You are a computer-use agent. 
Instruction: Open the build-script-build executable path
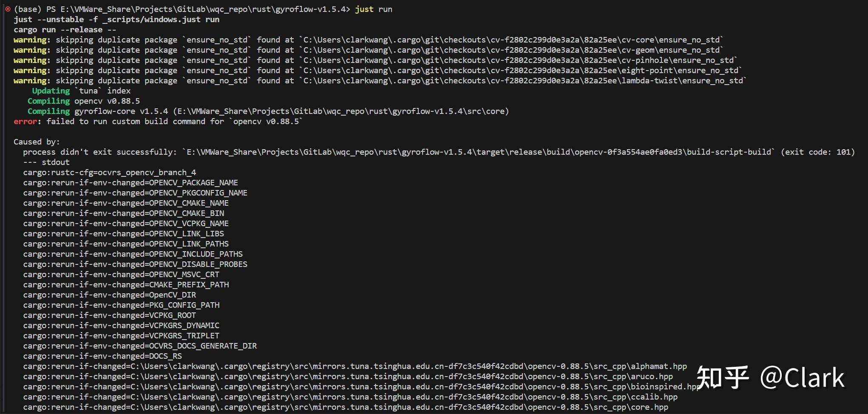click(x=479, y=152)
